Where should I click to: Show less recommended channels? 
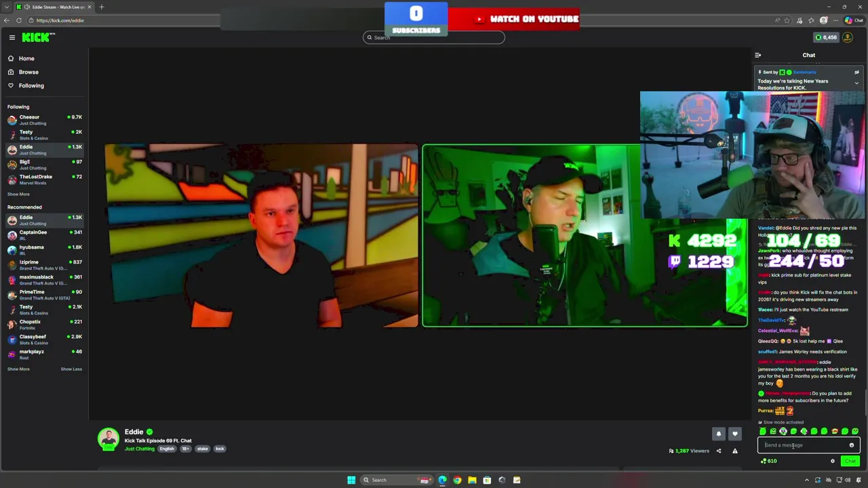[71, 369]
